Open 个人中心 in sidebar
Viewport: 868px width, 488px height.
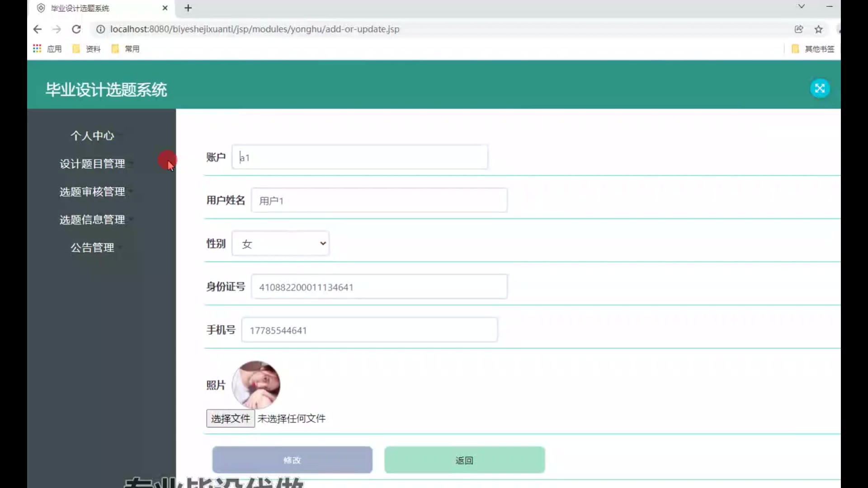93,136
